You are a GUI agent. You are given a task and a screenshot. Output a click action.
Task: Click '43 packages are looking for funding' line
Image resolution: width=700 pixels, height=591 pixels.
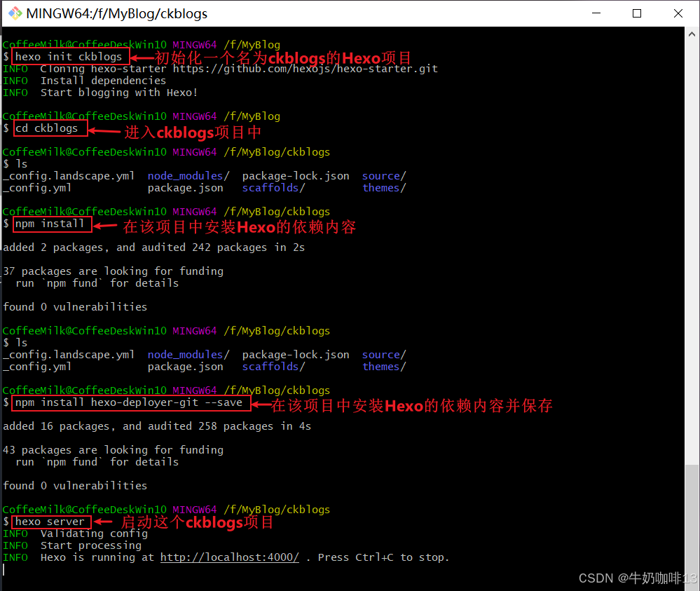tap(114, 450)
